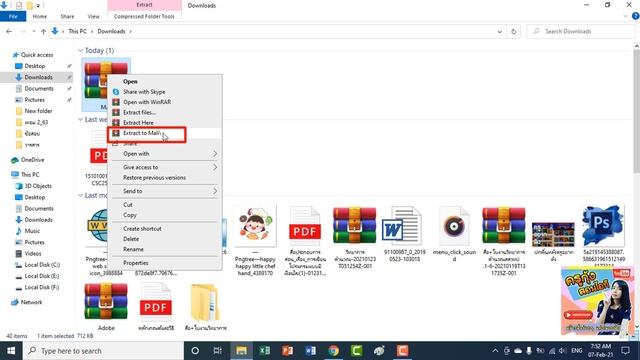The height and width of the screenshot is (360, 640).
Task: Click the Type here to search box
Action: tap(103, 351)
